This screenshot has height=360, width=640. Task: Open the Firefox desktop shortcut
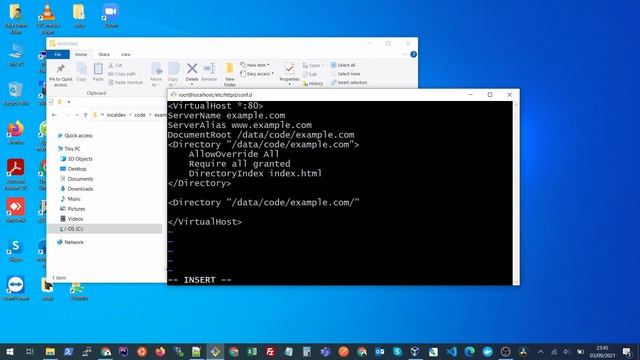(x=16, y=133)
